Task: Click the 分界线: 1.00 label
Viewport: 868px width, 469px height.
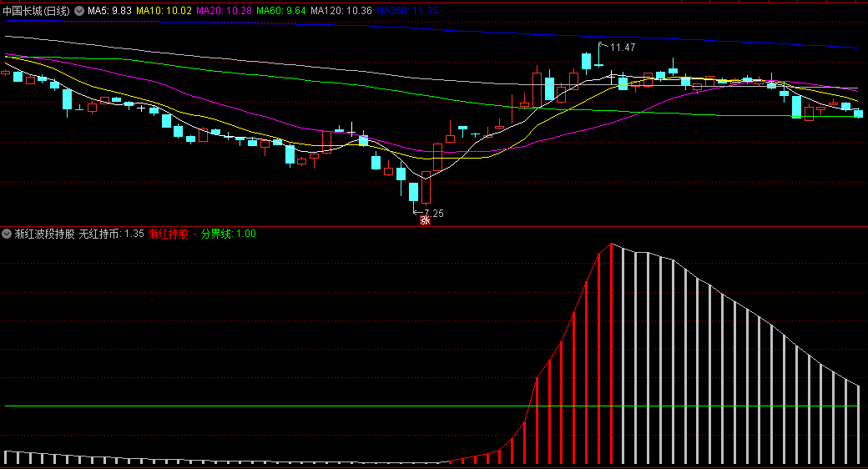Action: point(228,234)
